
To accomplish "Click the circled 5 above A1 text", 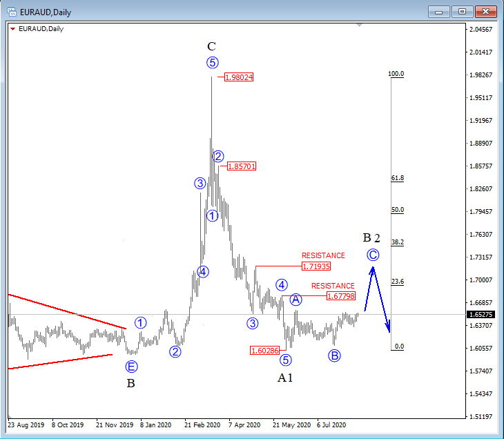I will pyautogui.click(x=286, y=360).
